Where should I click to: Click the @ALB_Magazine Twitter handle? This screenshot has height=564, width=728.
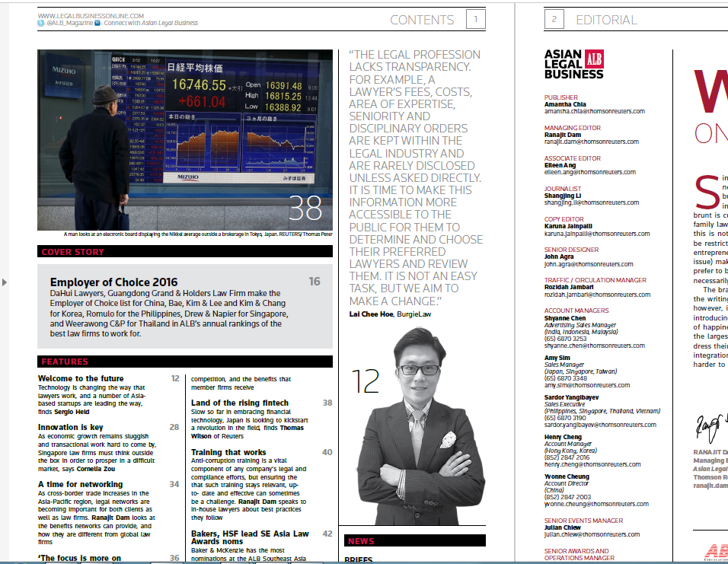pos(69,23)
